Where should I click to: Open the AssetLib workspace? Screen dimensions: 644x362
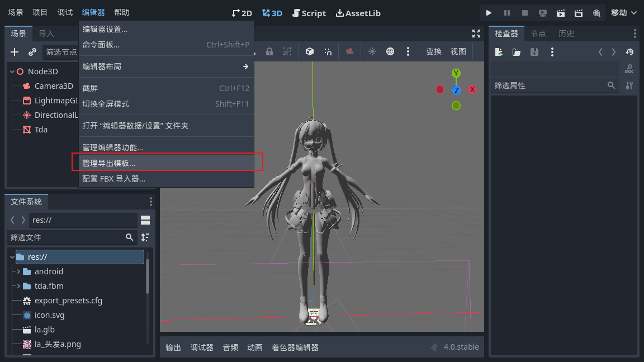pos(358,13)
